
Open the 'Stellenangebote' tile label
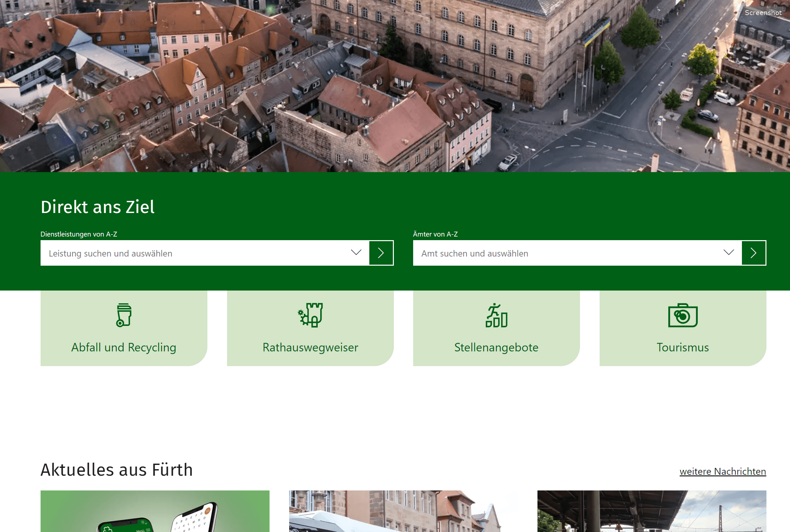(x=496, y=347)
